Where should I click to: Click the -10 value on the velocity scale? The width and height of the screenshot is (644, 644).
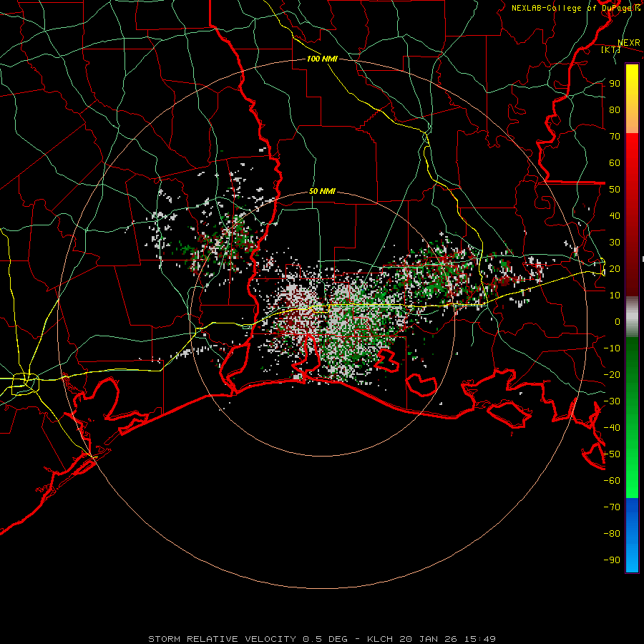[612, 348]
